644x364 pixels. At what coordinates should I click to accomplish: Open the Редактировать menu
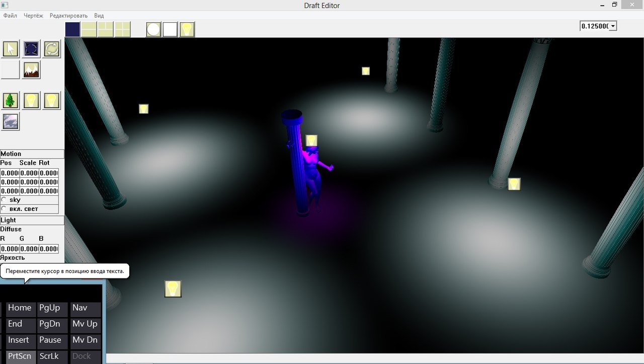pos(68,16)
